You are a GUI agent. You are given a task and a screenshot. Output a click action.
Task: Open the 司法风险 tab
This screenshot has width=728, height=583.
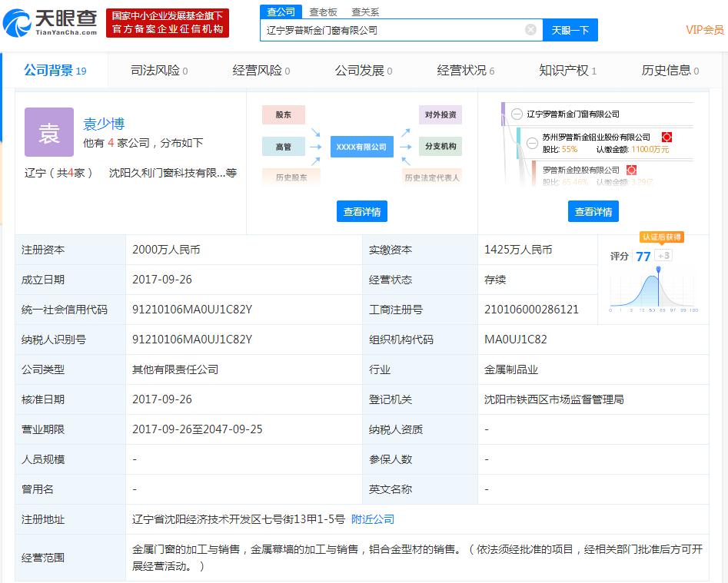click(159, 71)
